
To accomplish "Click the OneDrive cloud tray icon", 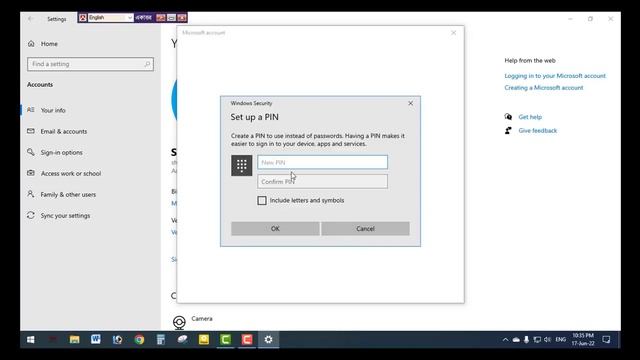I will 516,340.
